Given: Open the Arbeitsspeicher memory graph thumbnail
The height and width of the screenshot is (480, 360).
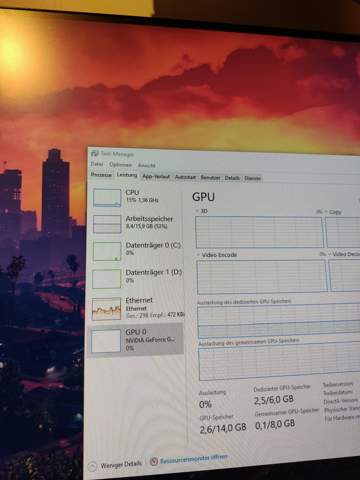Looking at the screenshot, I should click(107, 224).
